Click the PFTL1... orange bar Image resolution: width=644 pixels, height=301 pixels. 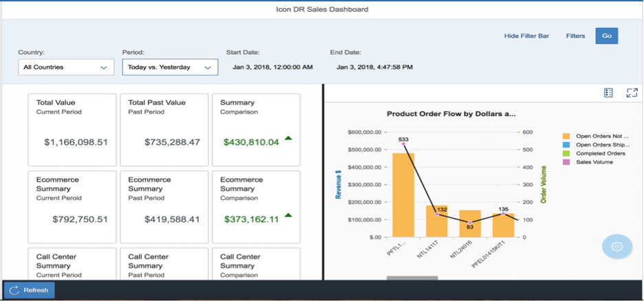pos(403,194)
